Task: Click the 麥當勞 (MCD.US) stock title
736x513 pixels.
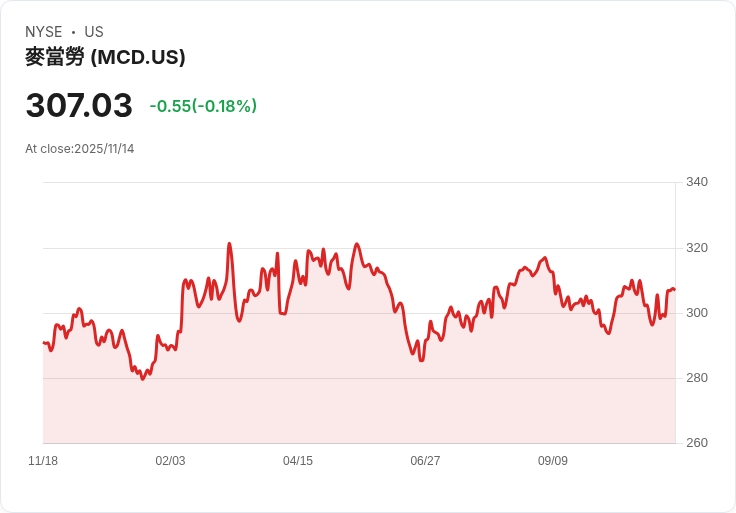Action: pyautogui.click(x=105, y=57)
